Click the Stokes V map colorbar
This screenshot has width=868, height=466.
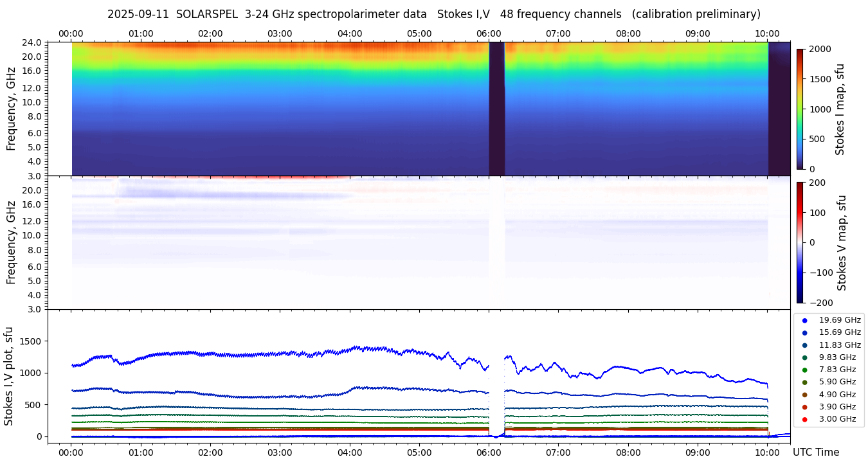pos(800,242)
